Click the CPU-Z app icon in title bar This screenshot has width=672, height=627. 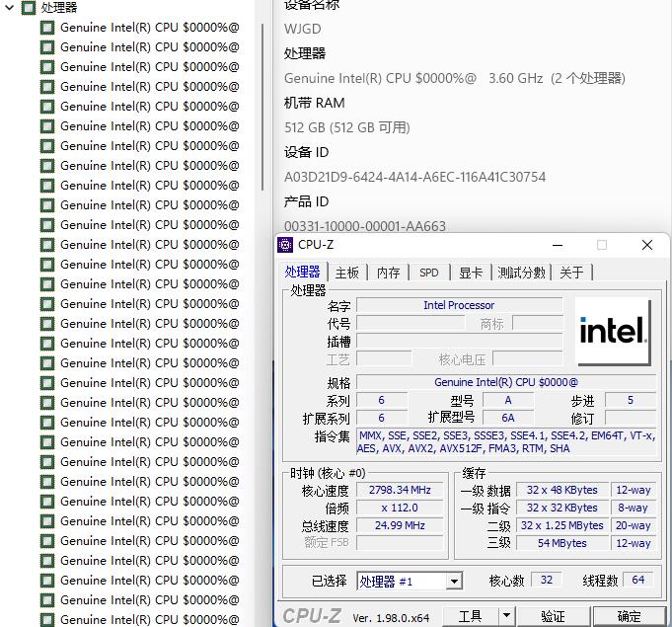click(285, 245)
